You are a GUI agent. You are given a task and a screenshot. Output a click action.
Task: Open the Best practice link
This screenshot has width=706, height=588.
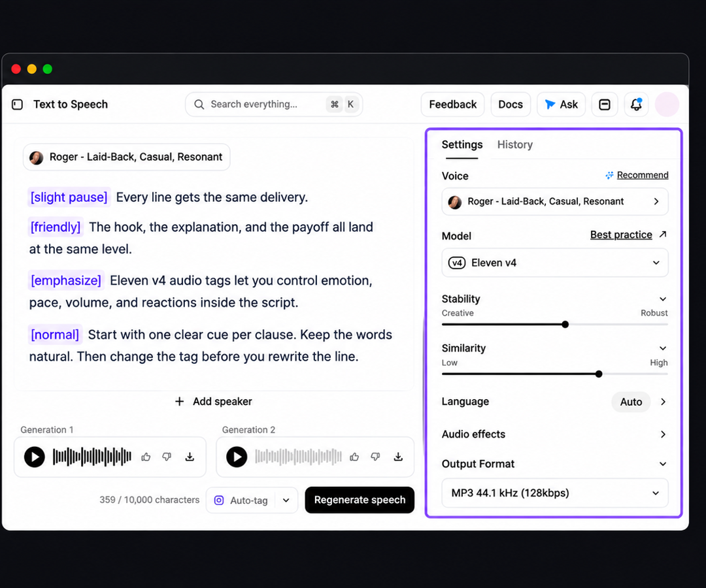[621, 235]
